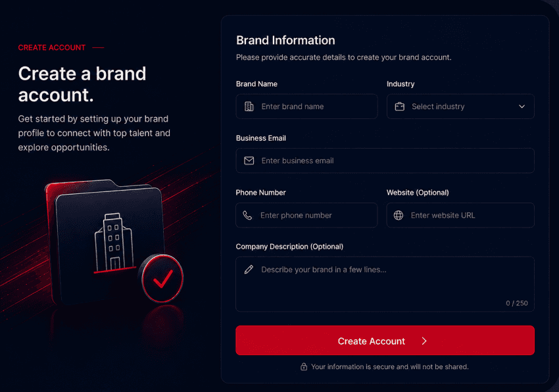Click the "Get started by setting up" paragraph

(94, 133)
